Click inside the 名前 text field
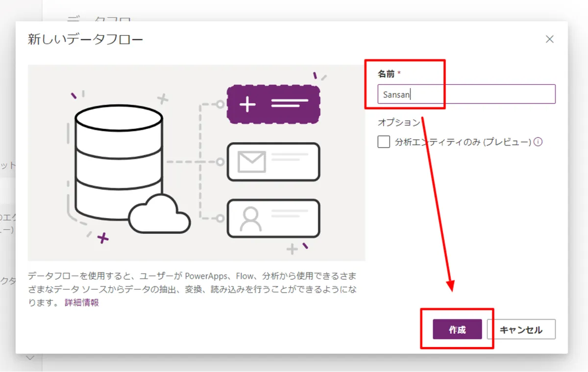This screenshot has height=372, width=588. [x=465, y=94]
